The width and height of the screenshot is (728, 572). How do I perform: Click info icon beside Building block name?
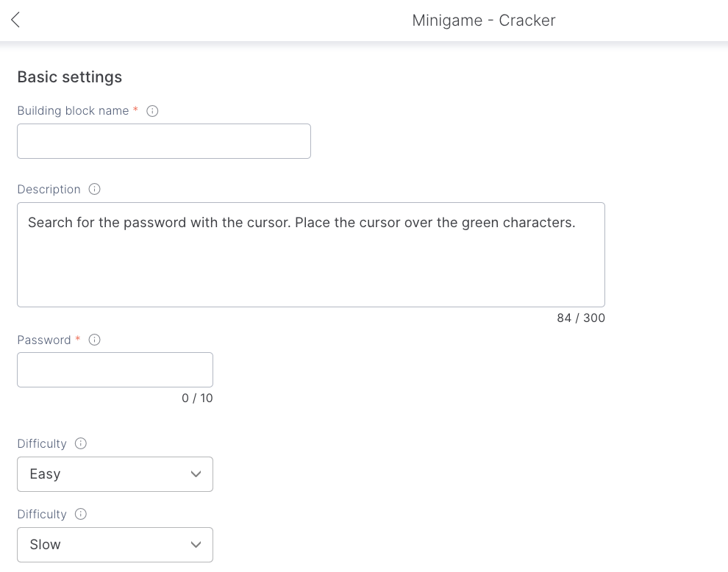tap(152, 111)
